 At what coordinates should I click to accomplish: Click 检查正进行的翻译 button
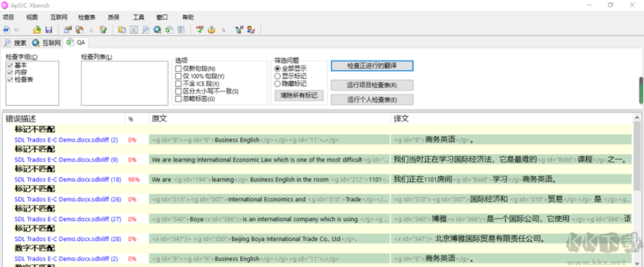pyautogui.click(x=372, y=66)
